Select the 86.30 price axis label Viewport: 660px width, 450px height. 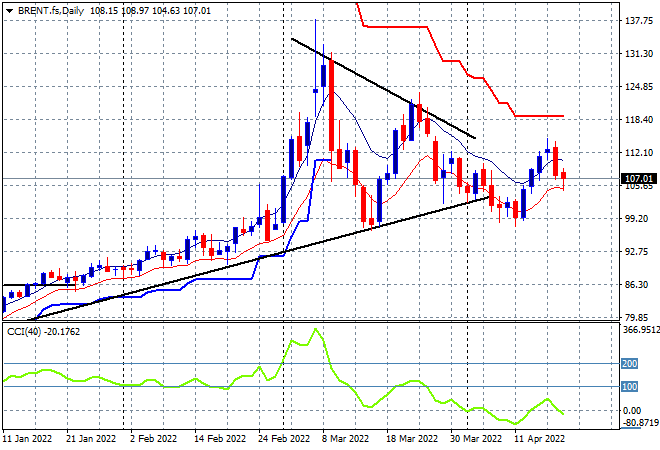pyautogui.click(x=636, y=285)
